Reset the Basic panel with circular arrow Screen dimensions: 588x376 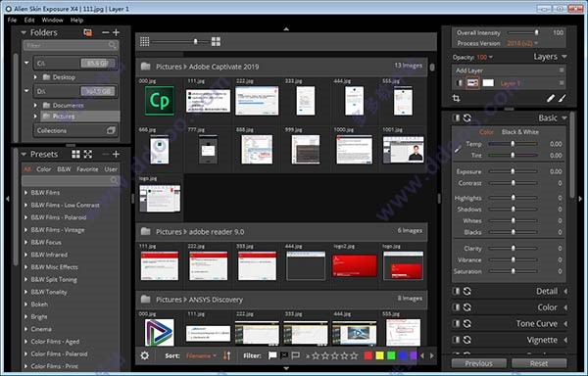click(x=466, y=117)
